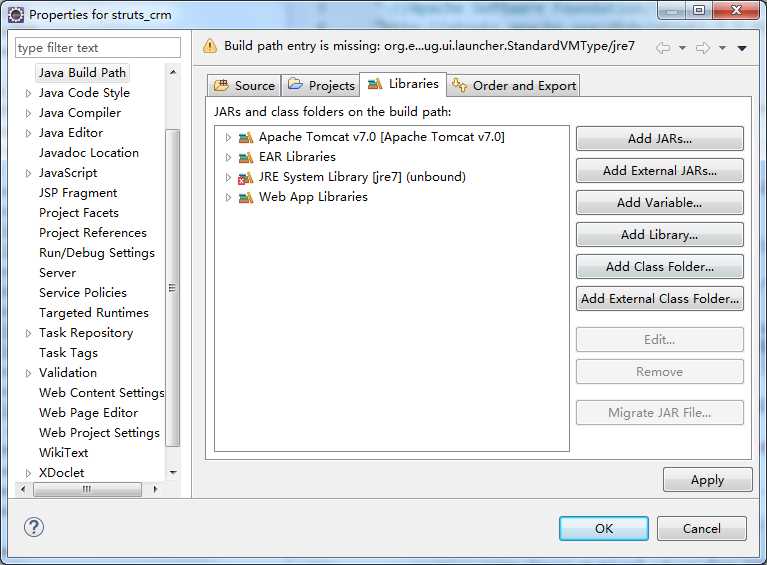
Task: Expand the JavaScript node
Action: coord(28,173)
